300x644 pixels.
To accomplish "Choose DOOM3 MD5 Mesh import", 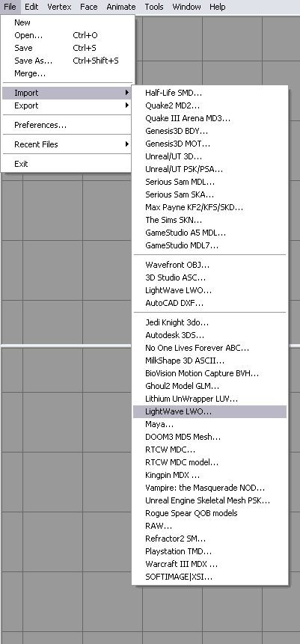I will 209,437.
